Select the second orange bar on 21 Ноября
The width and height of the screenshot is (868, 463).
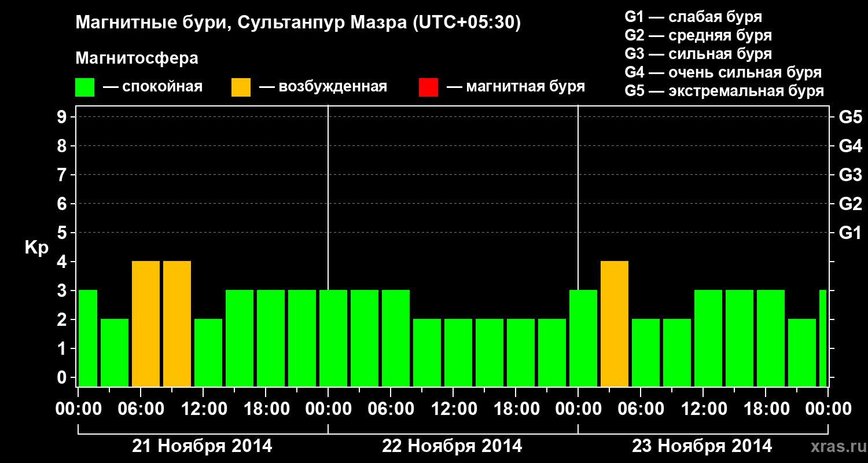click(x=177, y=324)
